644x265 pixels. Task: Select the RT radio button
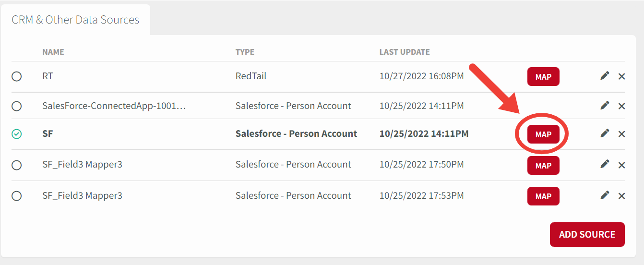point(17,76)
